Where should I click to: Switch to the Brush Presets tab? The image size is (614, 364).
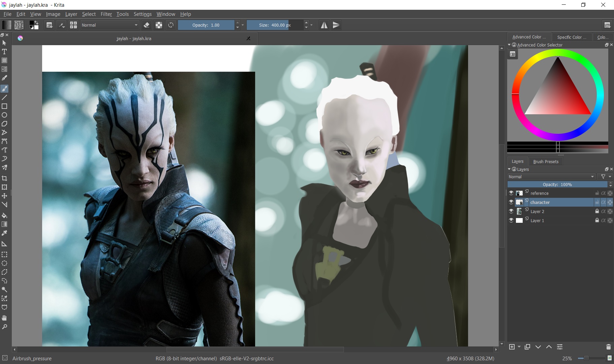[546, 161]
